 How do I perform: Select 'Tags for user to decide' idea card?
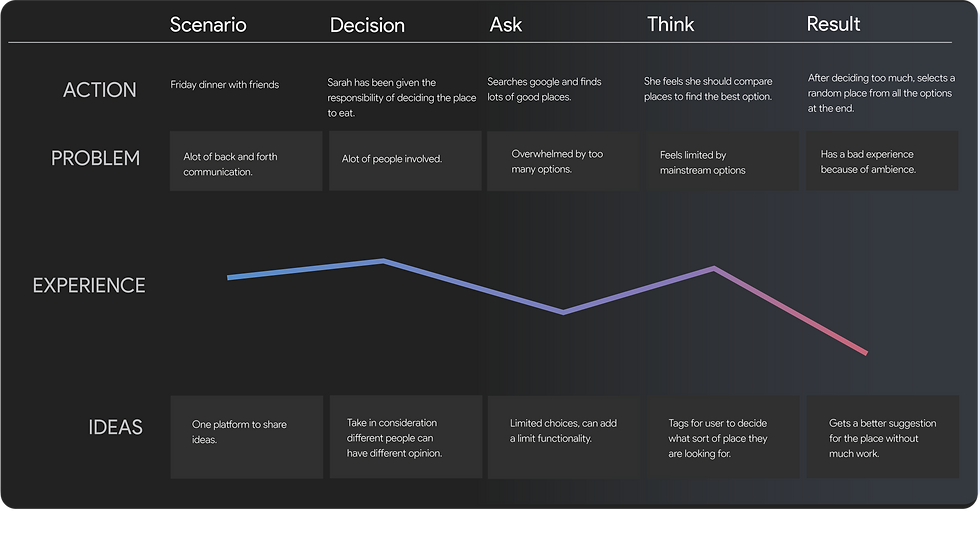[x=721, y=436]
